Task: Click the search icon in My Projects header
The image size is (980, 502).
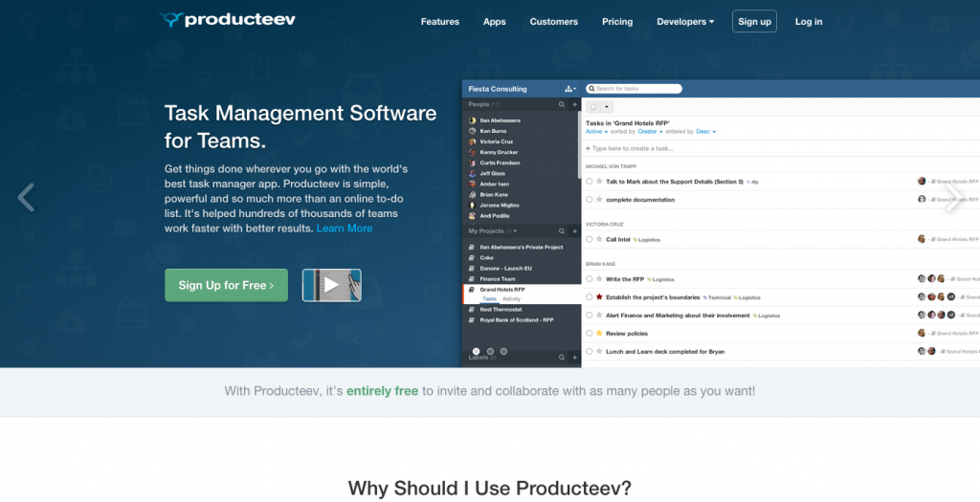Action: pyautogui.click(x=561, y=231)
